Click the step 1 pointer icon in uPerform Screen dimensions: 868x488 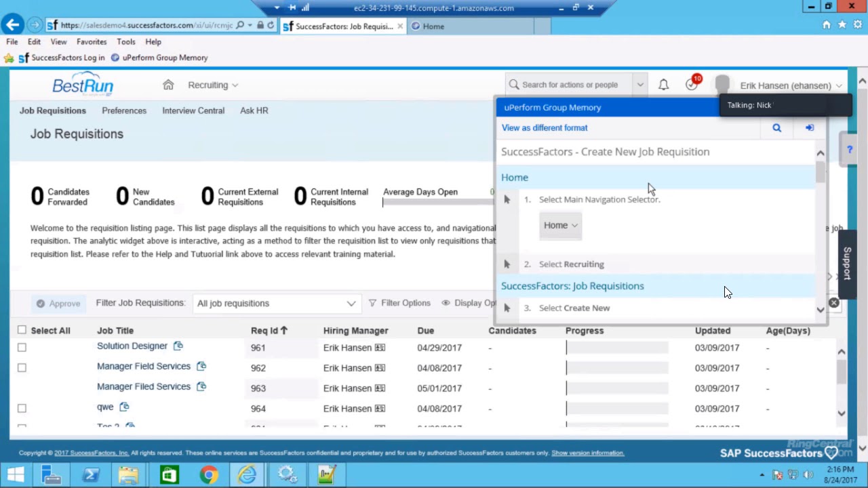tap(507, 199)
